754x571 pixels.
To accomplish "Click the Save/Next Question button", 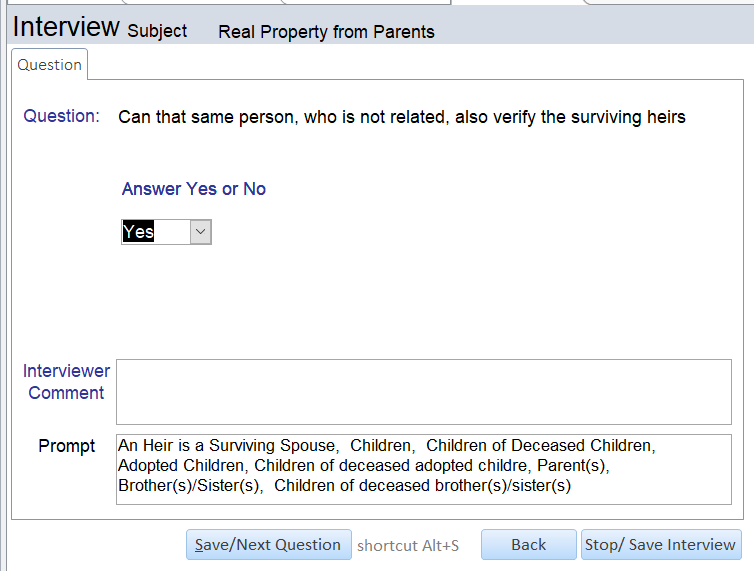I will click(268, 545).
